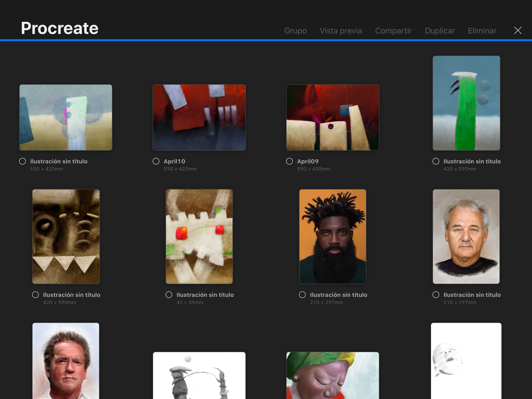Viewport: 532px width, 399px height.
Task: Select circle beside the gray-haired man portrait
Action: pos(436,295)
